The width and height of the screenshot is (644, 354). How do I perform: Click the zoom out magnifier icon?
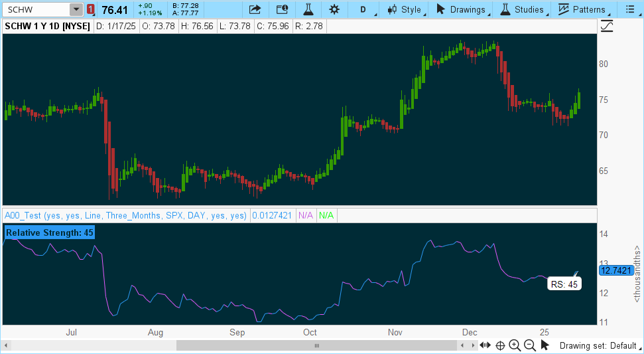pos(530,345)
